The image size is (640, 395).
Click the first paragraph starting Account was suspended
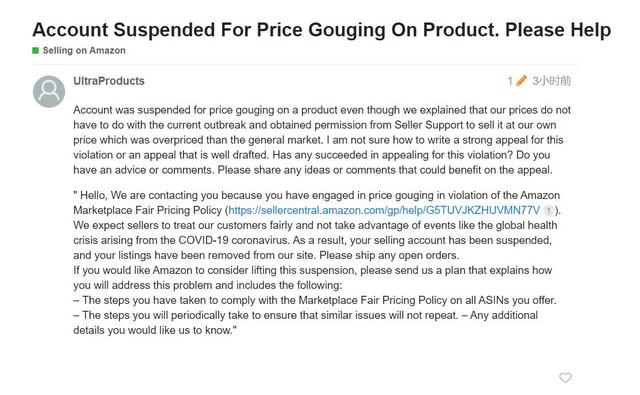click(x=322, y=140)
